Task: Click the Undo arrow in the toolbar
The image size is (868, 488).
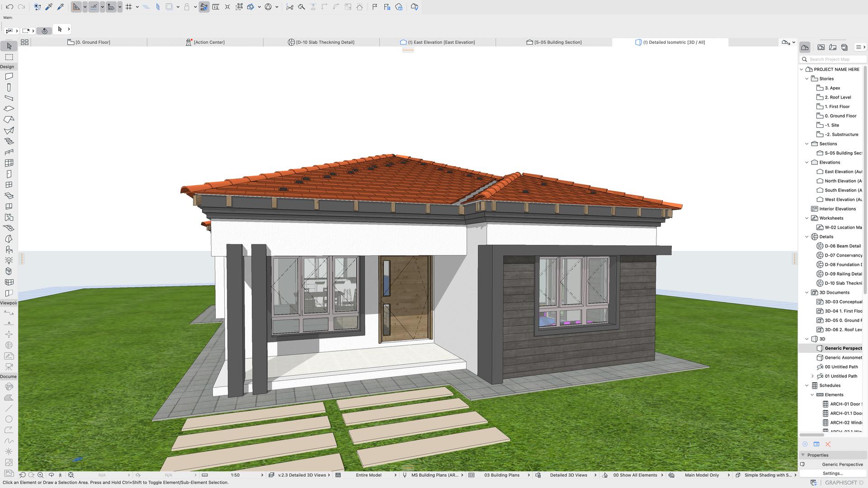Action: click(x=9, y=7)
